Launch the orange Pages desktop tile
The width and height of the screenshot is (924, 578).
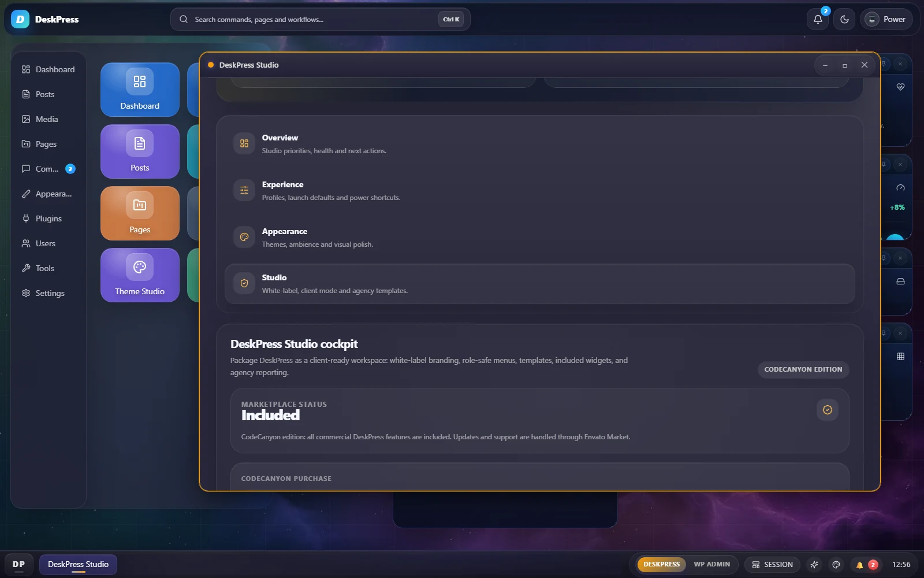point(140,213)
